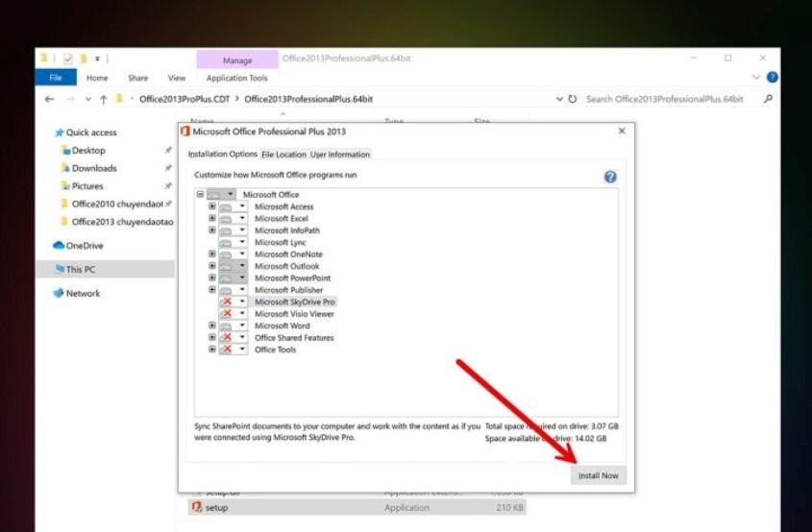Open install option dropdown for Microsoft Lync
812x532 pixels.
[233, 242]
